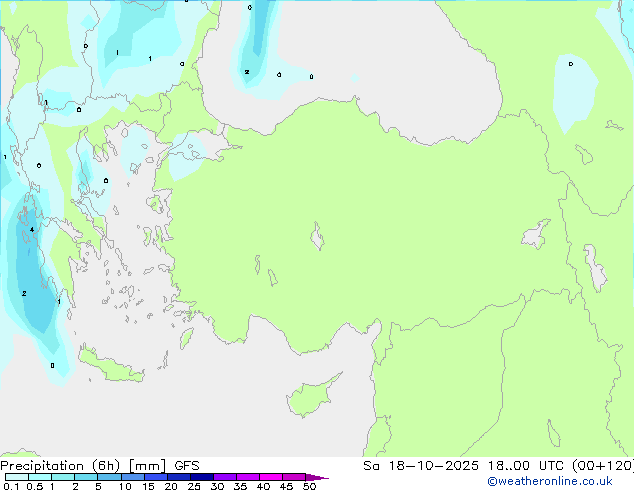This screenshot has height=490, width=634.
Task: Pick the 15–20 mm legend swatch
Action: (156, 477)
